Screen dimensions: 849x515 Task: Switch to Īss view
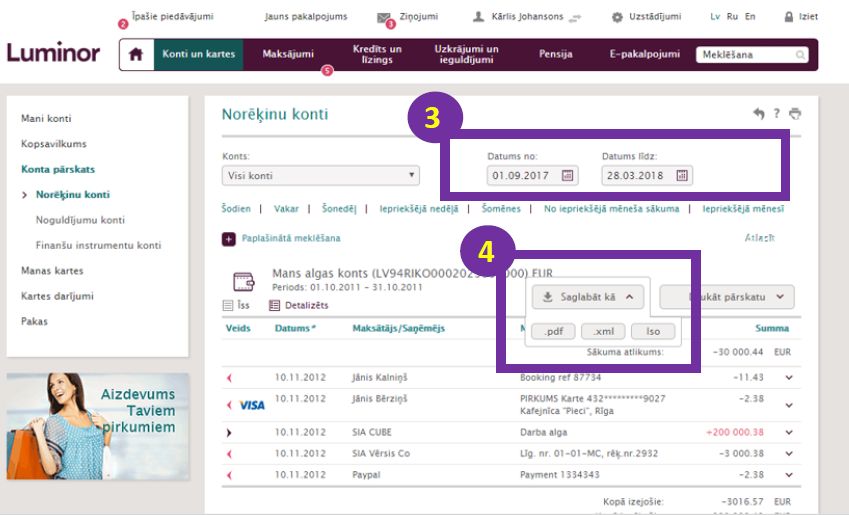[236, 305]
